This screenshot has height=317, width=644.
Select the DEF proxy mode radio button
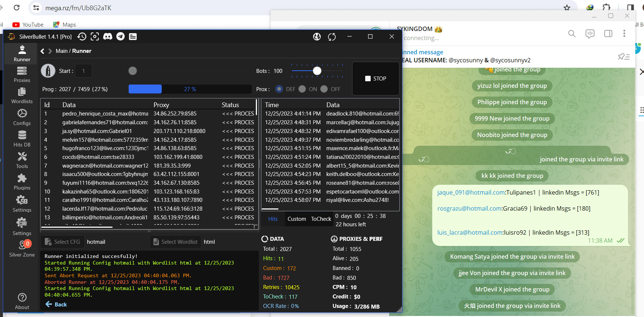click(280, 89)
